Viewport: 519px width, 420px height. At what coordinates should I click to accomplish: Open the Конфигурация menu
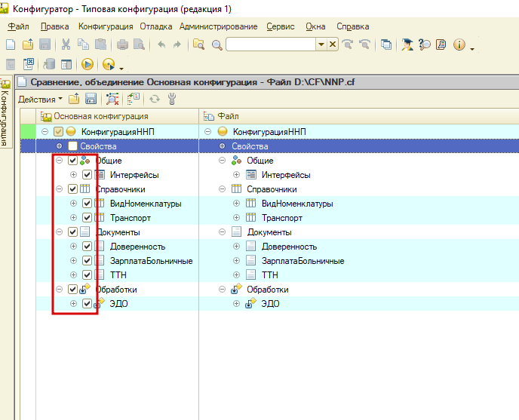click(106, 26)
